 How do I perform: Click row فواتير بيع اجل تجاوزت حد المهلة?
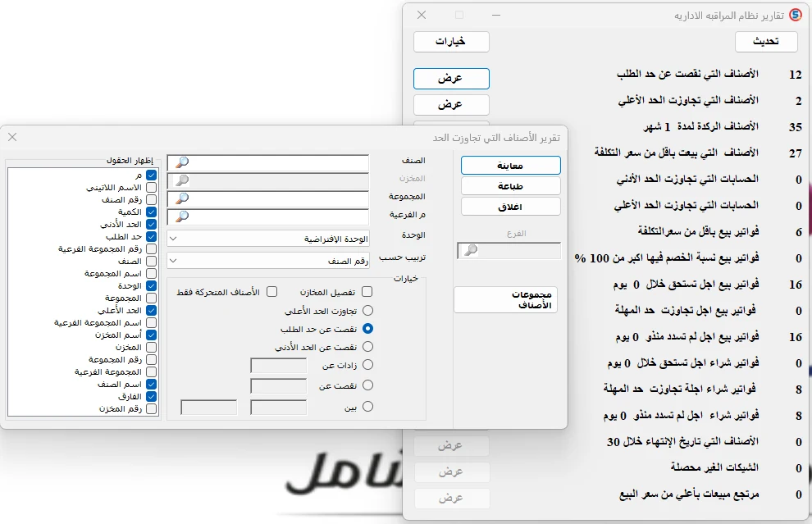coord(687,311)
